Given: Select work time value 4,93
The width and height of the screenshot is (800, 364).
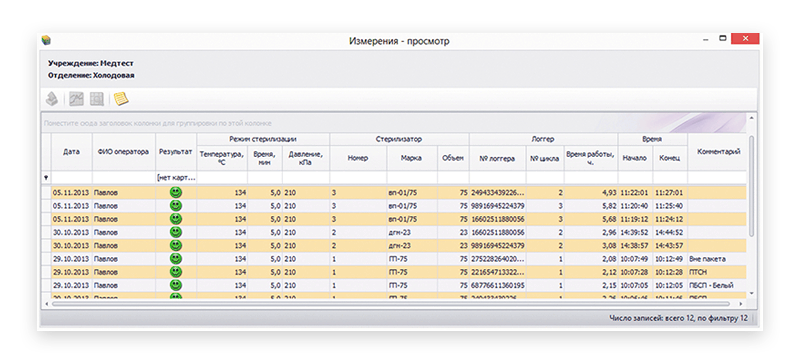Looking at the screenshot, I should [x=591, y=192].
